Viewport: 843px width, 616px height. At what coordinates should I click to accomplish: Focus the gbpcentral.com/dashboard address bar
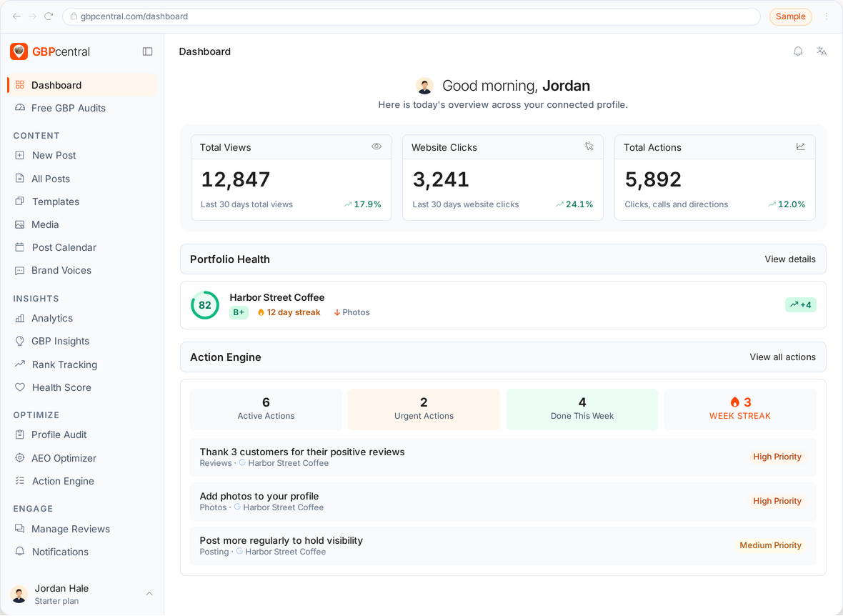[x=411, y=16]
